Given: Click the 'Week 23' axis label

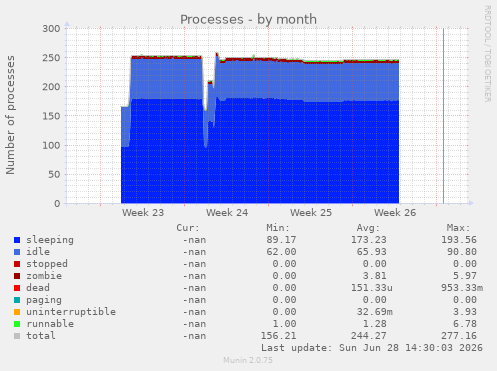Looking at the screenshot, I should click(143, 213).
